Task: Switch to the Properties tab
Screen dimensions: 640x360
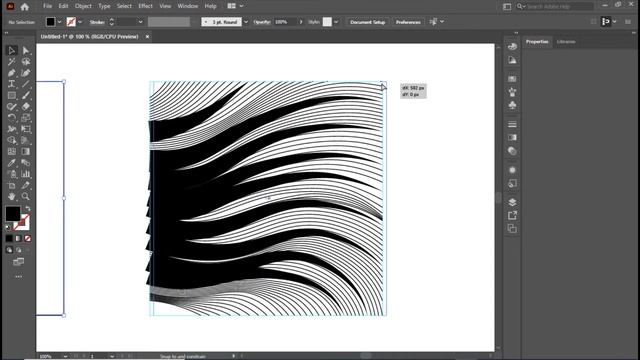Action: pos(537,42)
